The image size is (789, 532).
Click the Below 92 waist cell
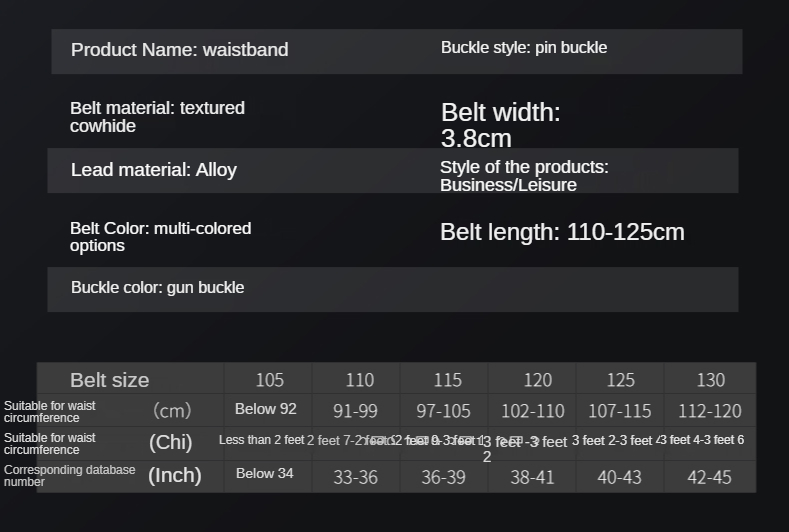[266, 409]
